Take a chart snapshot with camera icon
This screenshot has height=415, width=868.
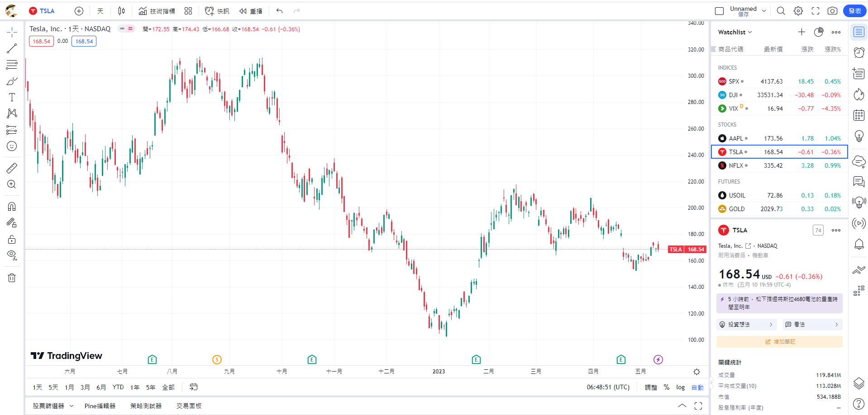[x=832, y=11]
